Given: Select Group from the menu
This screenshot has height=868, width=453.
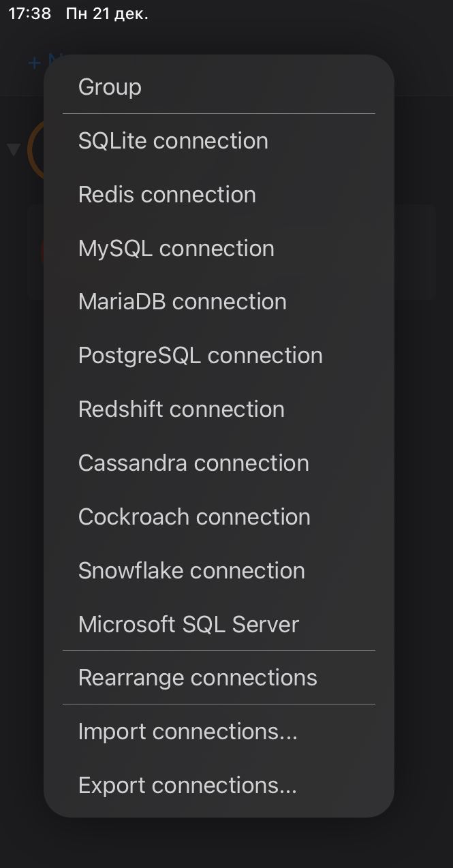Looking at the screenshot, I should click(x=219, y=87).
